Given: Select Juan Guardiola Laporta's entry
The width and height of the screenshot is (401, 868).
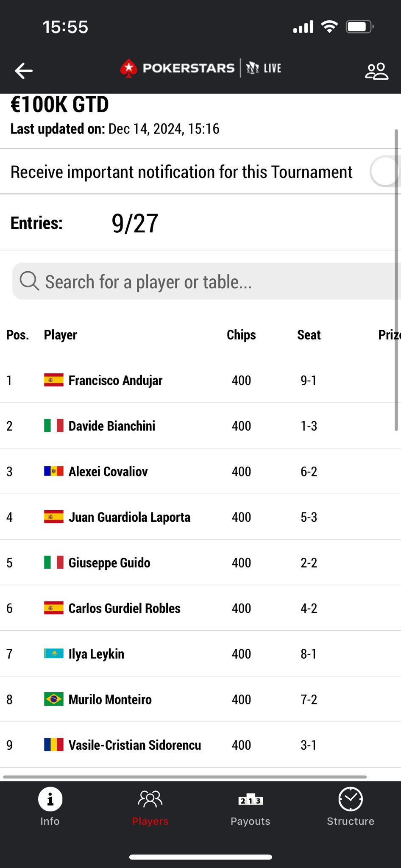Looking at the screenshot, I should 200,517.
